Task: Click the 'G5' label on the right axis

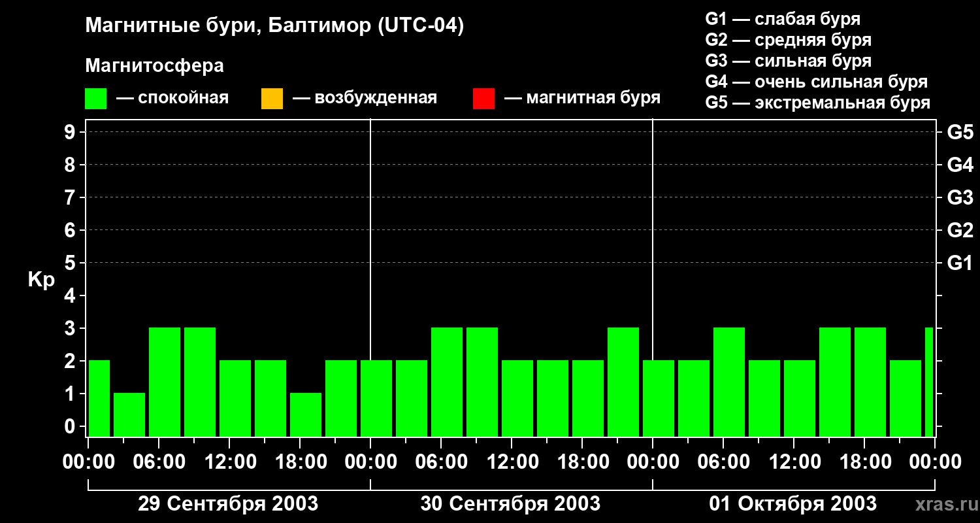Action: point(960,132)
